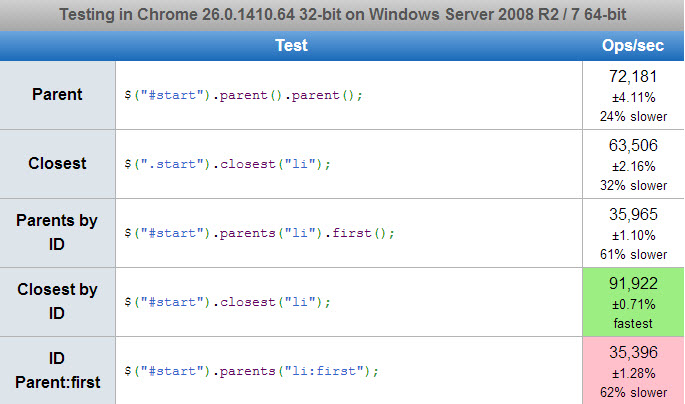Click the .start closest("li") code snippet
This screenshot has width=685, height=404.
228,164
